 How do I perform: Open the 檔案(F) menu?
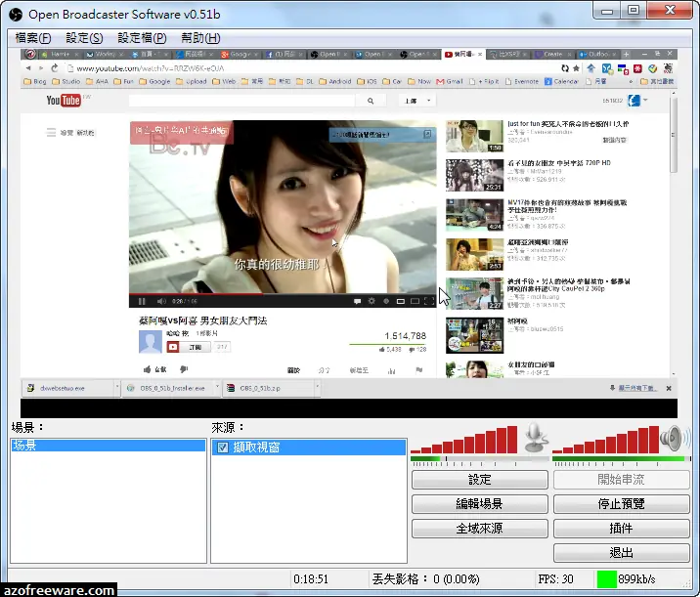pyautogui.click(x=33, y=38)
